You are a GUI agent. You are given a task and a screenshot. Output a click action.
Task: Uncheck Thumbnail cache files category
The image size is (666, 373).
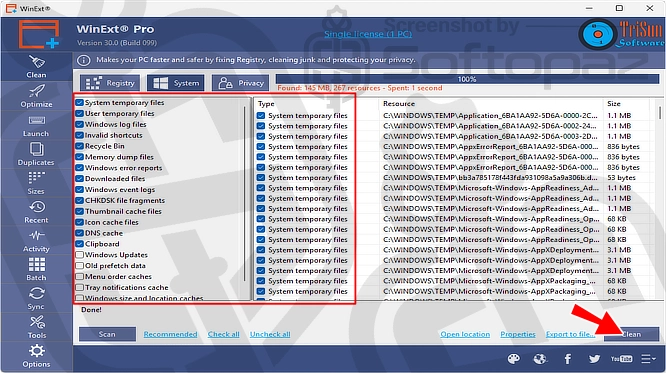coord(79,211)
